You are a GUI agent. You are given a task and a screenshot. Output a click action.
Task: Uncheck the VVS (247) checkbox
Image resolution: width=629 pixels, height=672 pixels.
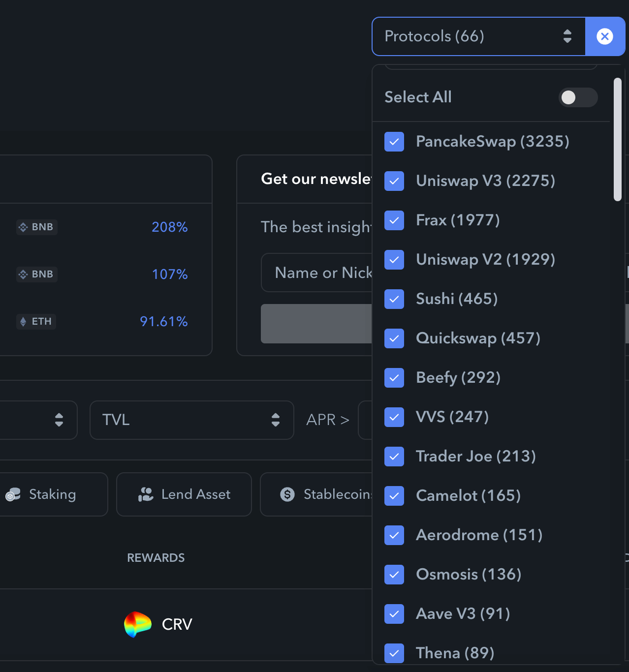394,417
